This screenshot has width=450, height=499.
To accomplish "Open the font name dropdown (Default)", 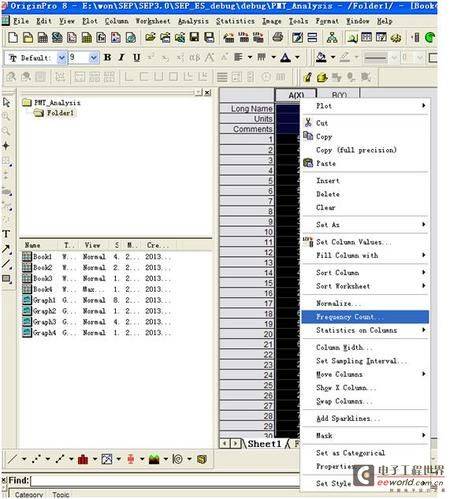I will pyautogui.click(x=61, y=58).
